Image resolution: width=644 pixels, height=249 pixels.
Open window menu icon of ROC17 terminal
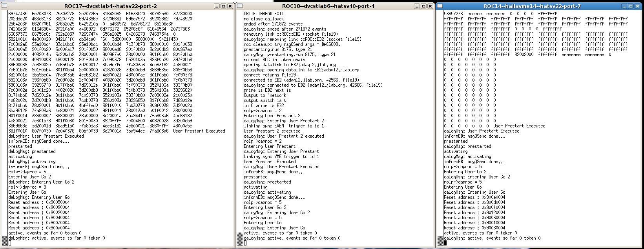[5, 6]
